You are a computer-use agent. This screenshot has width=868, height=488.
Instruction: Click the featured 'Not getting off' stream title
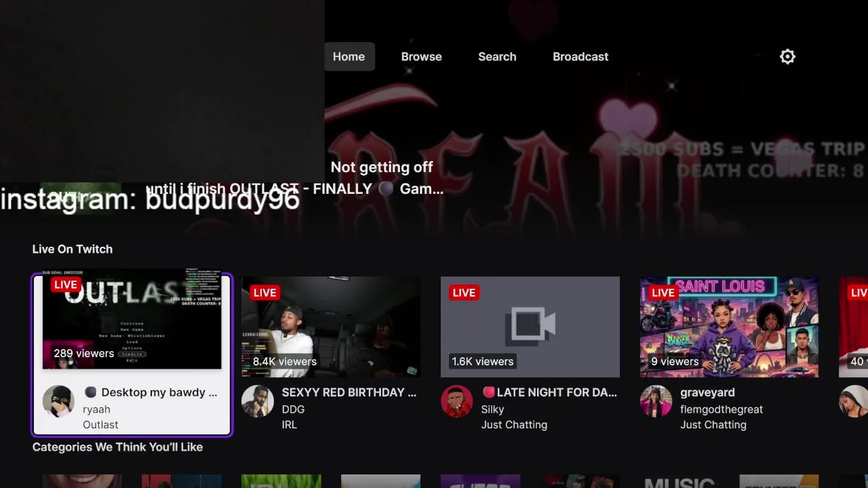382,167
